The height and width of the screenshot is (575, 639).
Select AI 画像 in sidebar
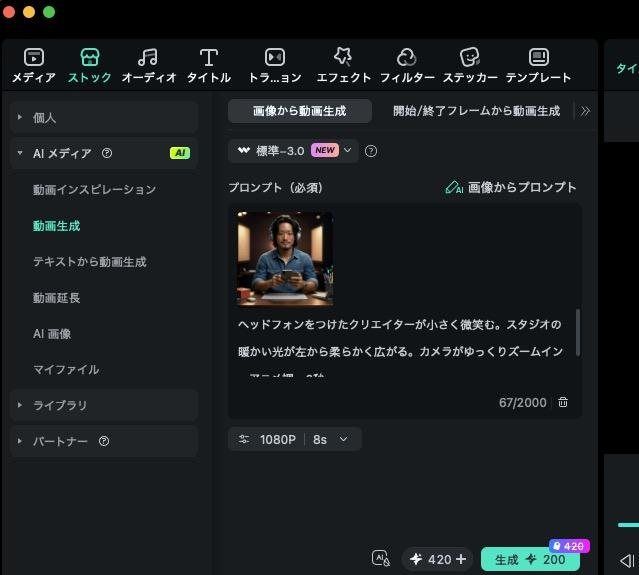[x=52, y=334]
